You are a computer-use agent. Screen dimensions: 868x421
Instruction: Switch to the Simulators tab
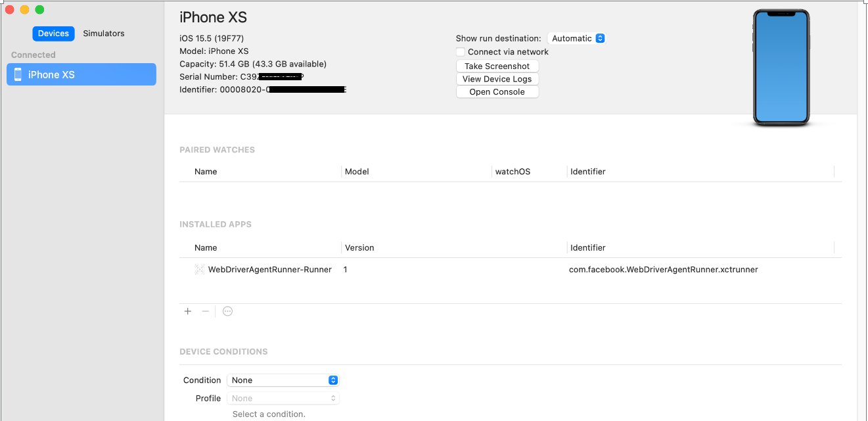(x=104, y=34)
